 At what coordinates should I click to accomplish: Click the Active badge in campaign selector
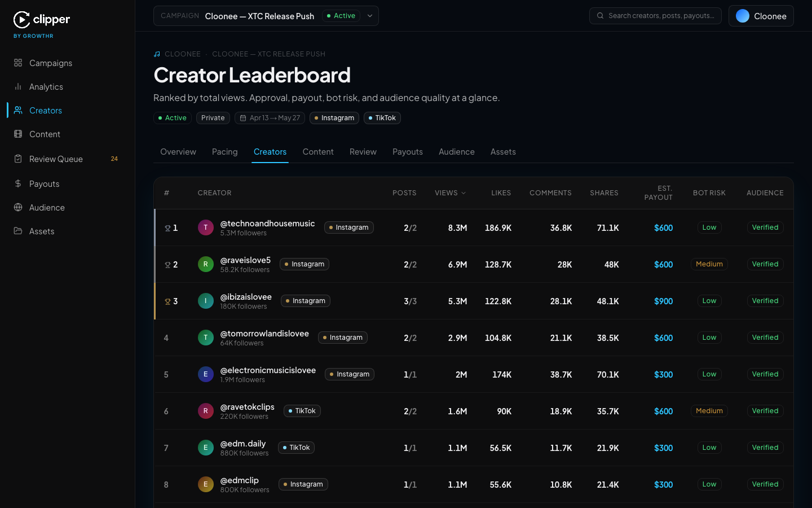tap(341, 16)
